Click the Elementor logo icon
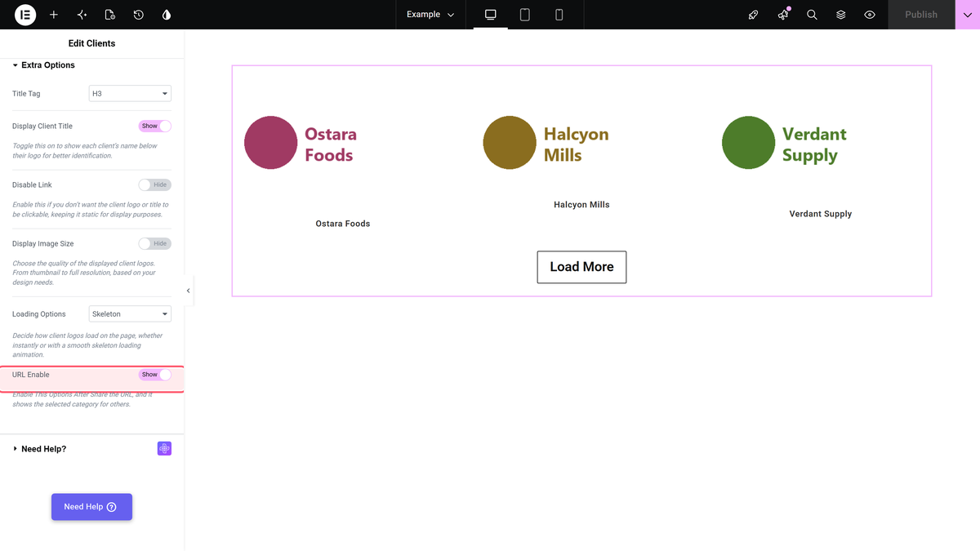 pyautogui.click(x=25, y=15)
